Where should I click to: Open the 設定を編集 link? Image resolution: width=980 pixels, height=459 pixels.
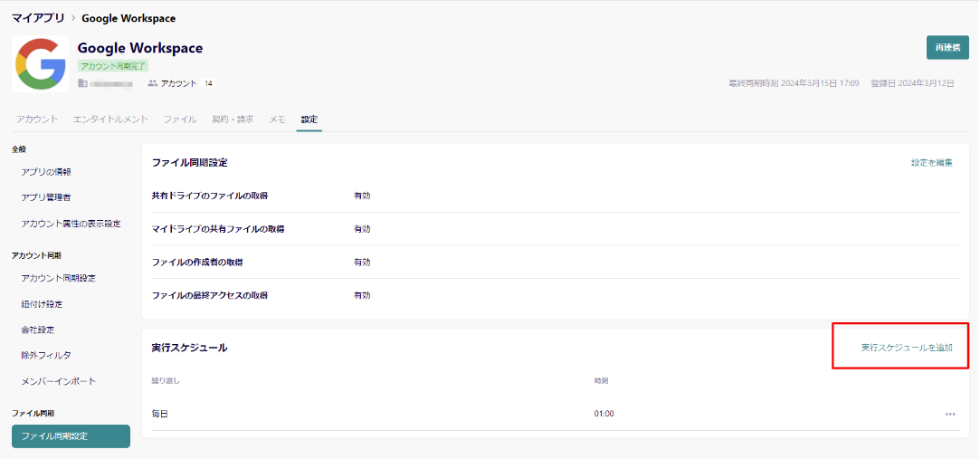931,163
